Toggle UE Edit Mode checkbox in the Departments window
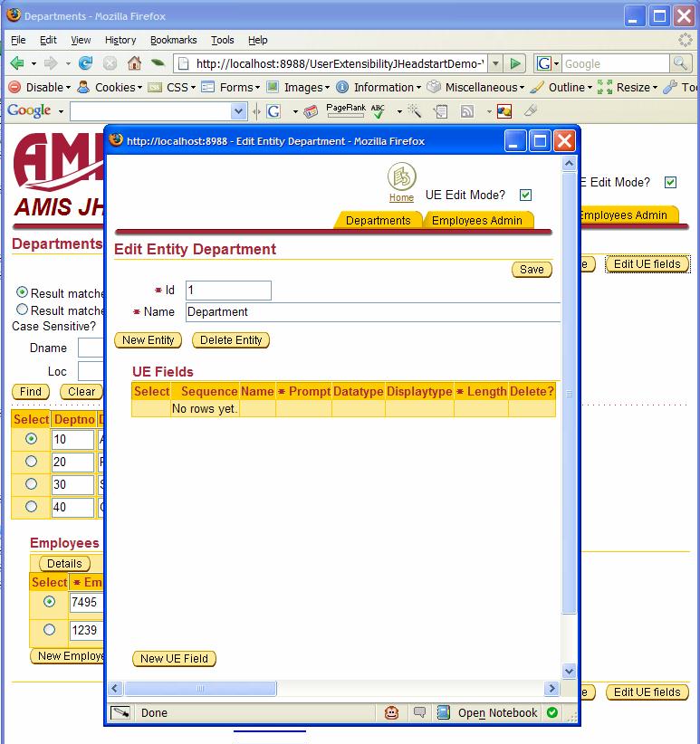 click(x=670, y=182)
